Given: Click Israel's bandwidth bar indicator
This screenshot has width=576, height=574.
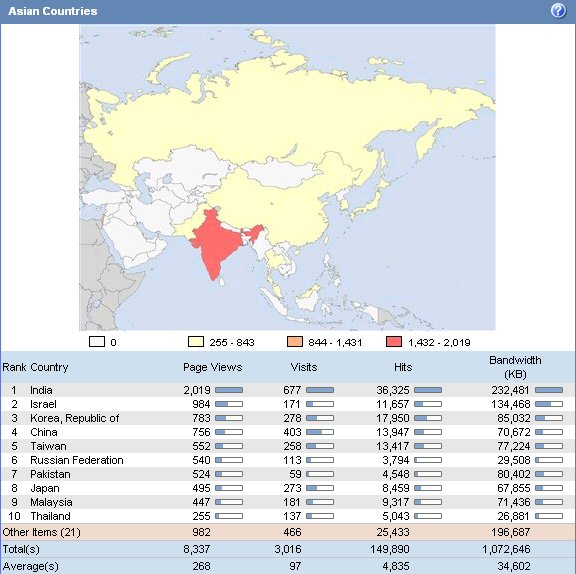Looking at the screenshot, I should pos(549,404).
